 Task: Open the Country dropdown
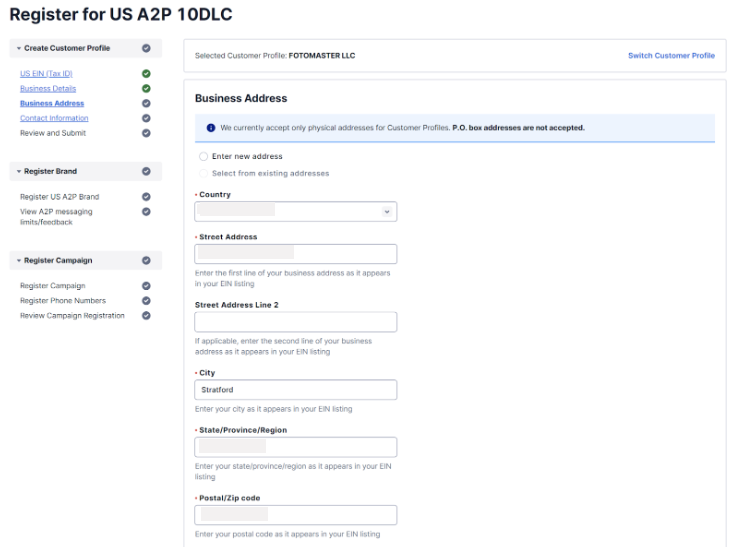click(x=296, y=212)
